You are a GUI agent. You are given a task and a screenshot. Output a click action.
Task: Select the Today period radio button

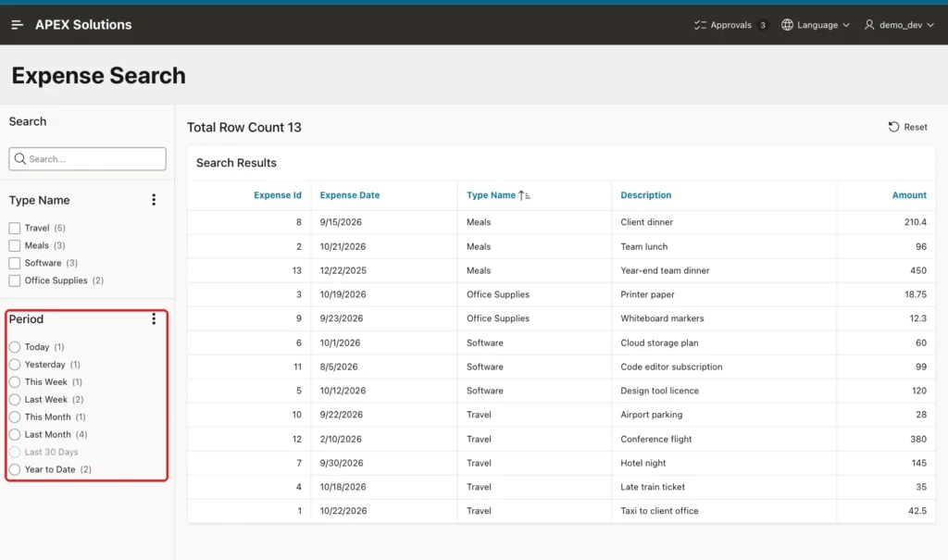tap(15, 347)
